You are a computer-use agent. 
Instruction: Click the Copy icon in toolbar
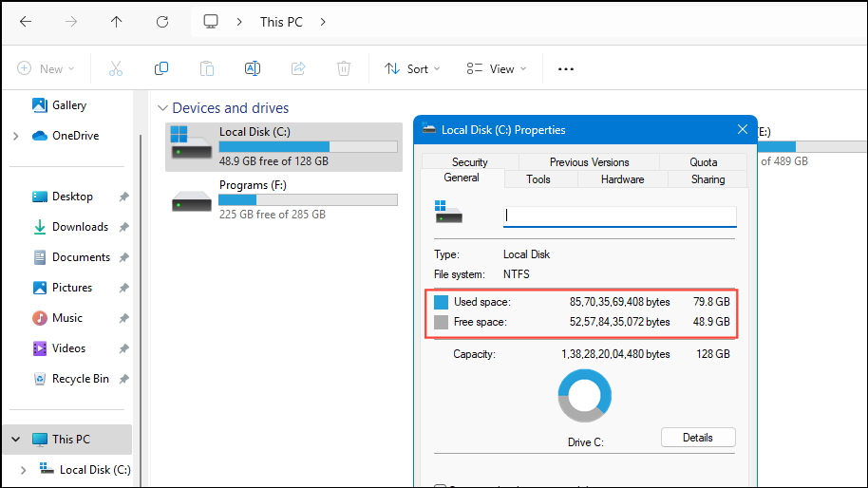(161, 68)
